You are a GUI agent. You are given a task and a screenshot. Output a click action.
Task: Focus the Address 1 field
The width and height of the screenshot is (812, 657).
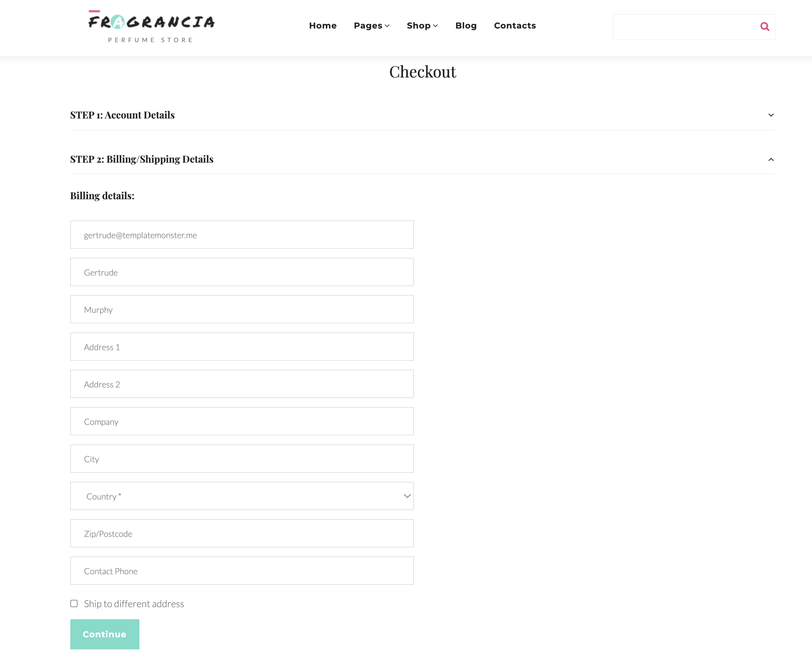(242, 347)
